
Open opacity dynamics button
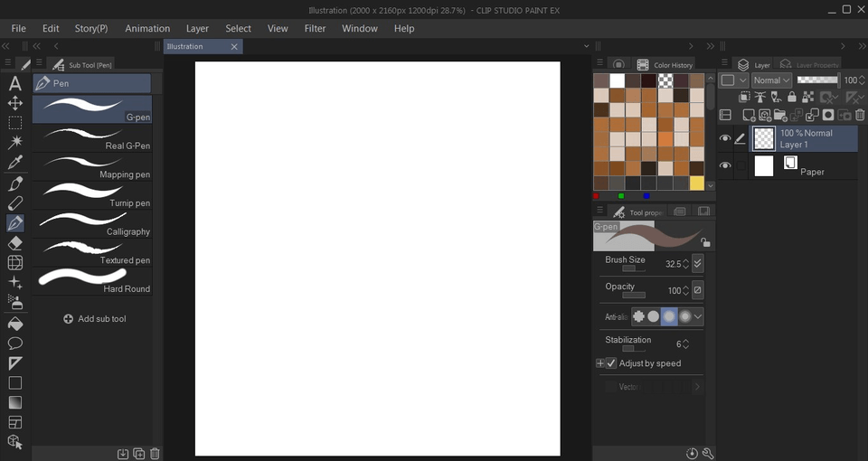click(697, 290)
